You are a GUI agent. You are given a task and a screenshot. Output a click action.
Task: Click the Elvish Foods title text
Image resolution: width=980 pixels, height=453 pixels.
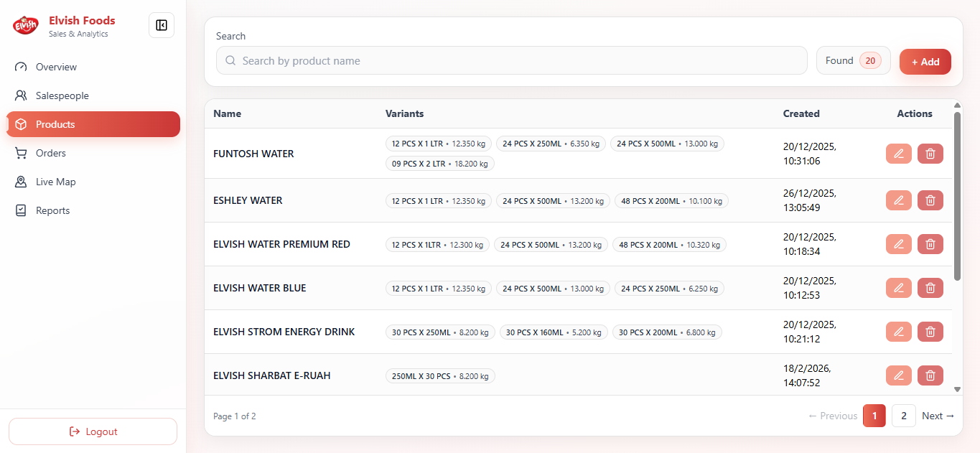click(82, 20)
